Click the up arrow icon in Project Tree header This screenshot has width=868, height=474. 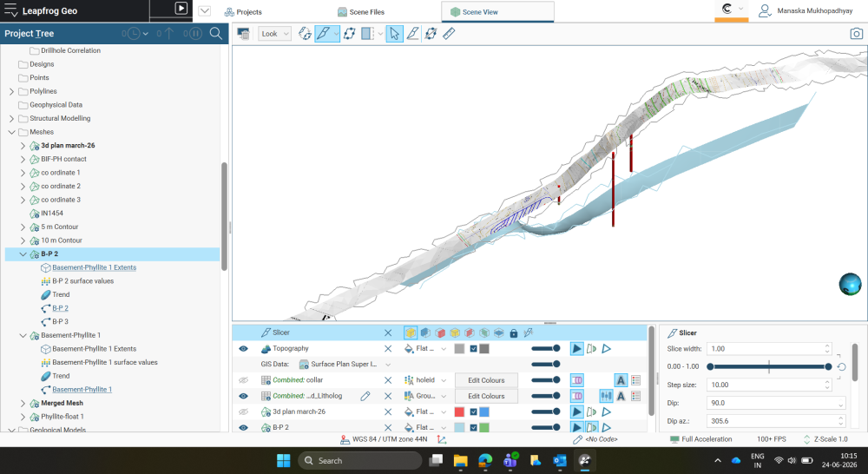(x=168, y=34)
